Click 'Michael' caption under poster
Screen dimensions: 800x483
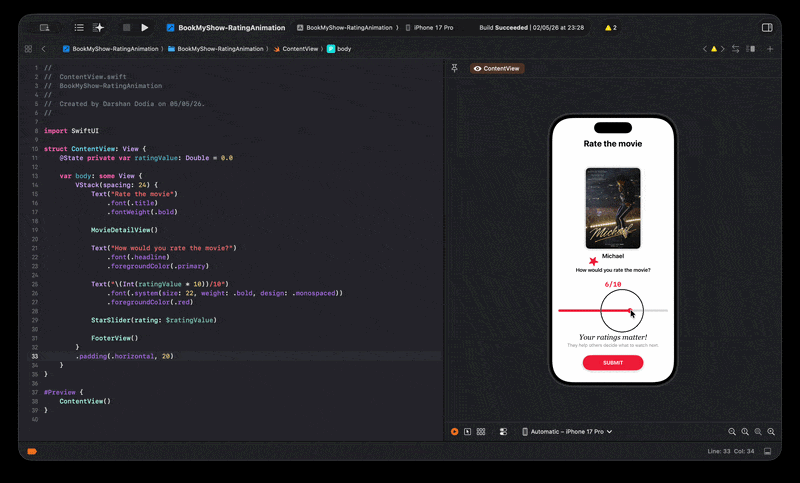tap(613, 256)
